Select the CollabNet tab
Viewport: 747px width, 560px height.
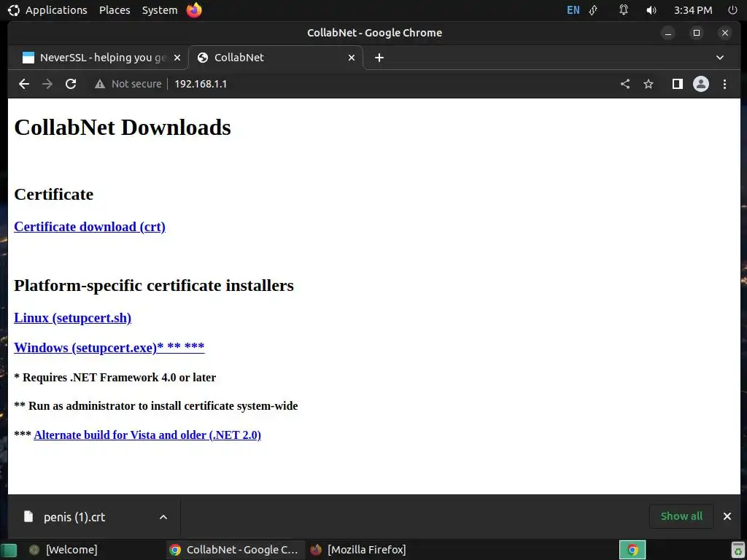276,58
